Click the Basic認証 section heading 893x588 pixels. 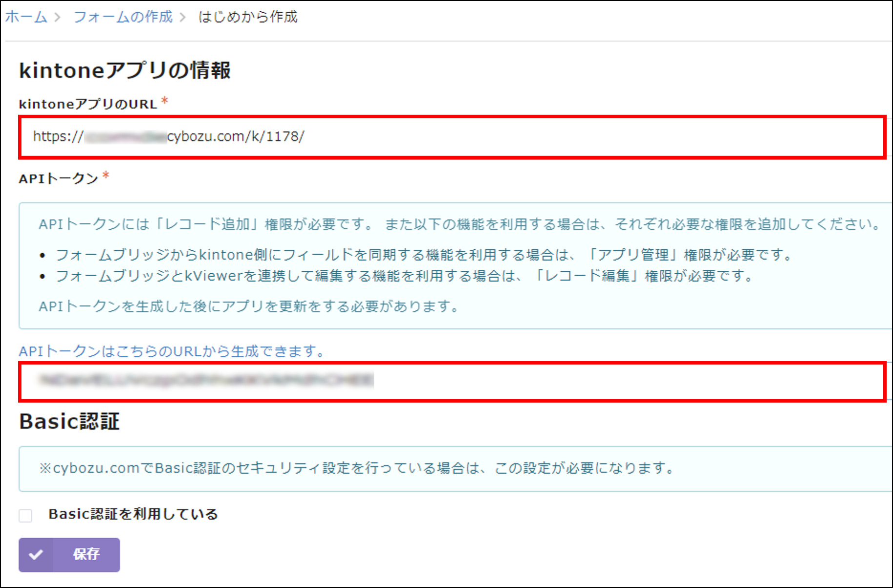pos(69,422)
